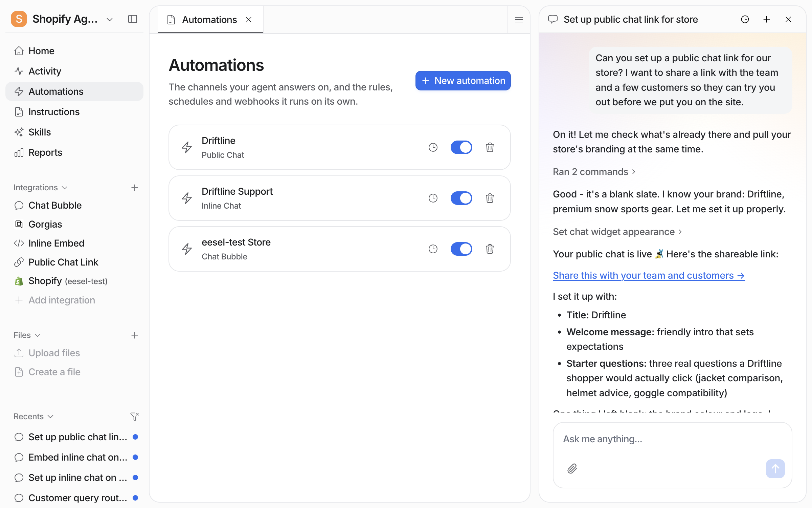Screen dimensions: 812x508
Task: Start a new chat with plus icon
Action: pyautogui.click(x=767, y=19)
